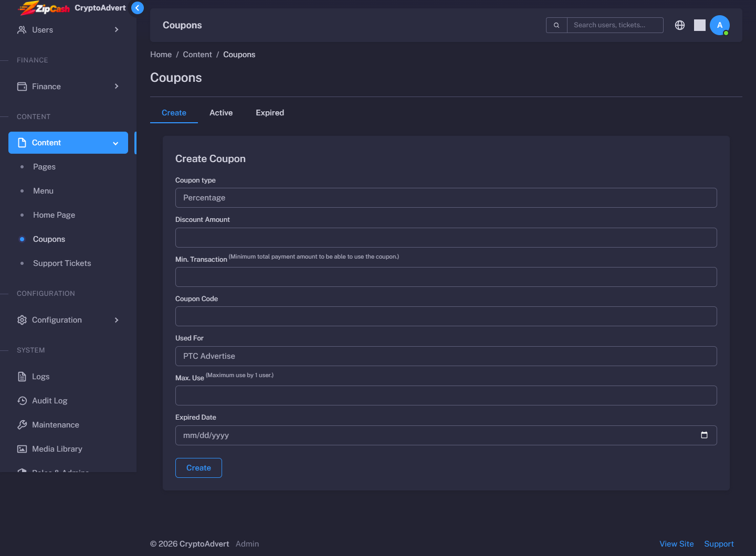The width and height of the screenshot is (756, 556).
Task: Open the language globe icon
Action: pyautogui.click(x=680, y=25)
